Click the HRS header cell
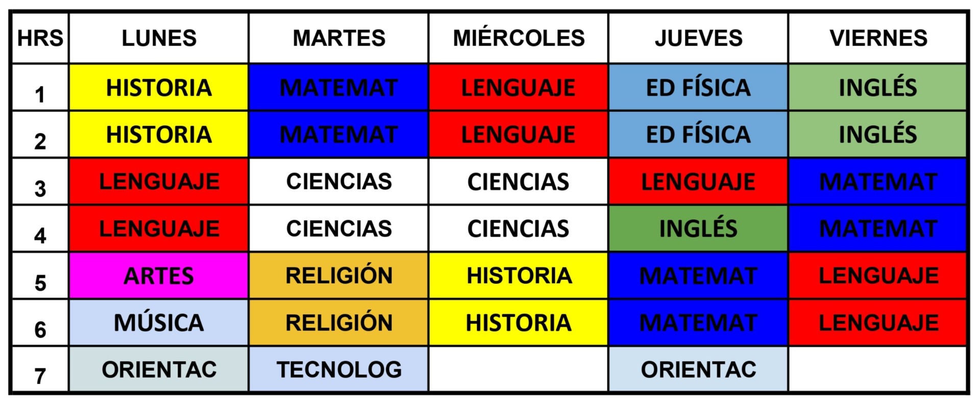 pyautogui.click(x=40, y=38)
